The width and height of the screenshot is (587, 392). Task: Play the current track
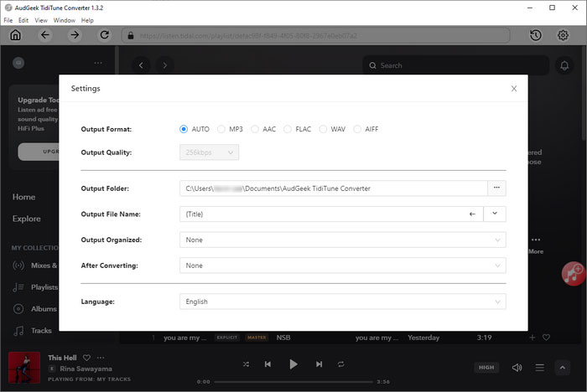click(x=293, y=364)
